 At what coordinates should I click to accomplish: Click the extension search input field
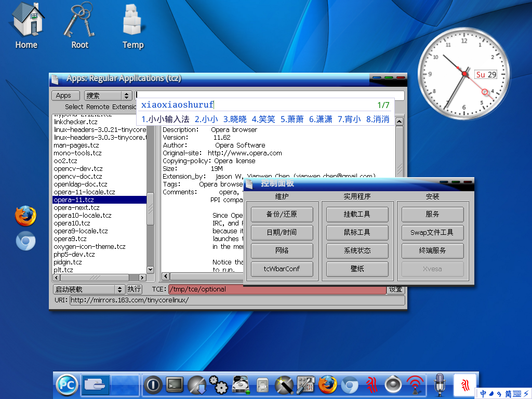tap(270, 95)
